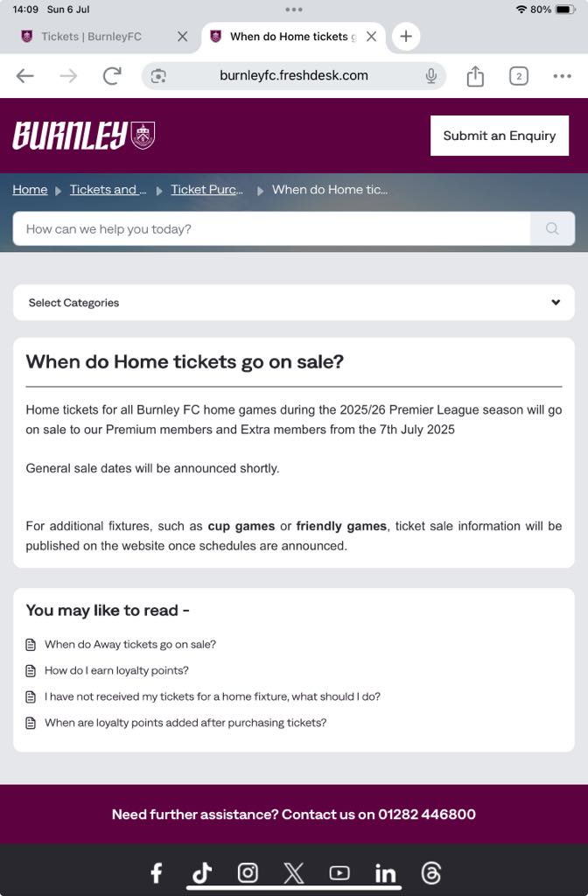Open the Instagram icon in footer
This screenshot has height=896, width=588.
point(248,872)
